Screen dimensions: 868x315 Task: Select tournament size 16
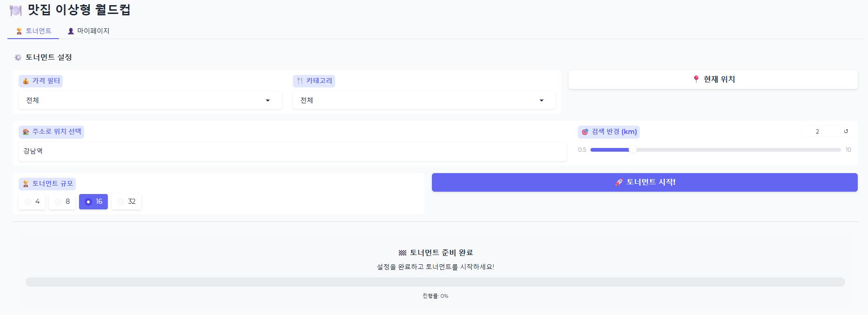pyautogui.click(x=93, y=202)
